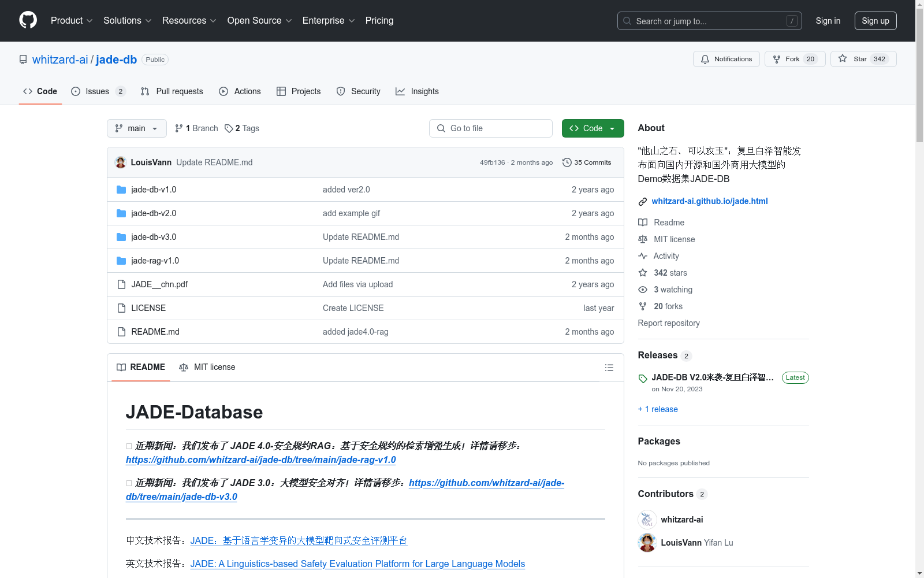This screenshot has height=578, width=924.
Task: Click Report repository
Action: 669,323
